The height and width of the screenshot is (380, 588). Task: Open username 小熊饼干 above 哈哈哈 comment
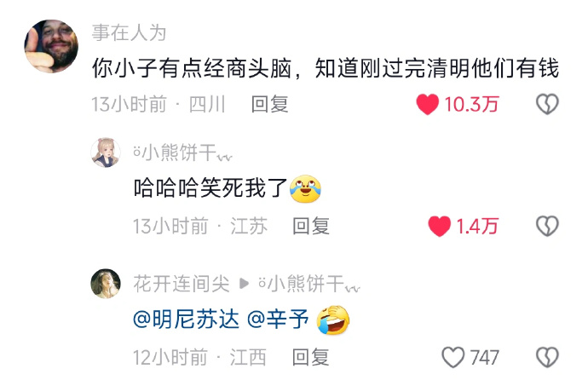pyautogui.click(x=183, y=153)
